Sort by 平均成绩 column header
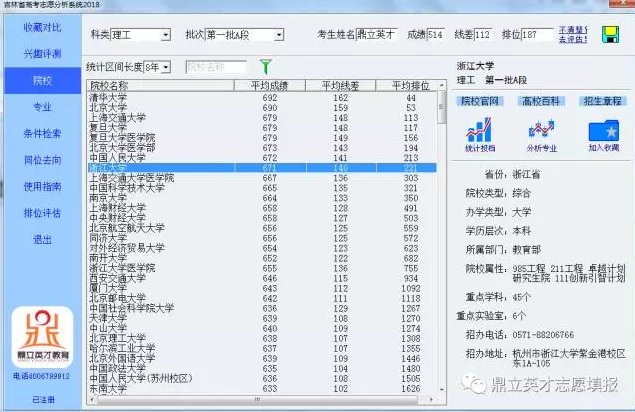635x412 pixels. [x=270, y=85]
